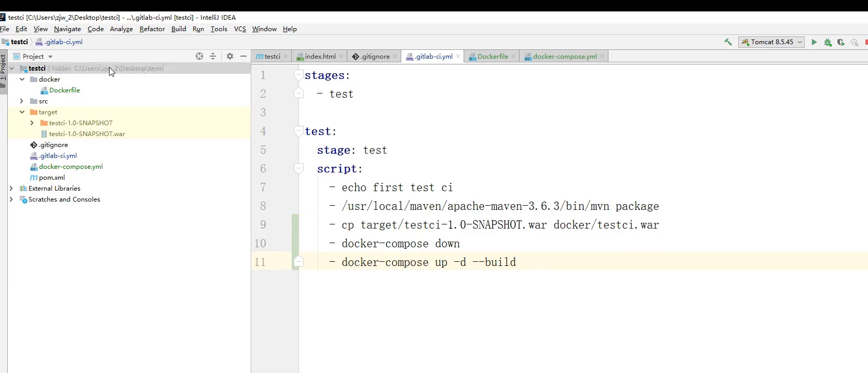
Task: Click the Build project hammer icon
Action: pyautogui.click(x=728, y=42)
